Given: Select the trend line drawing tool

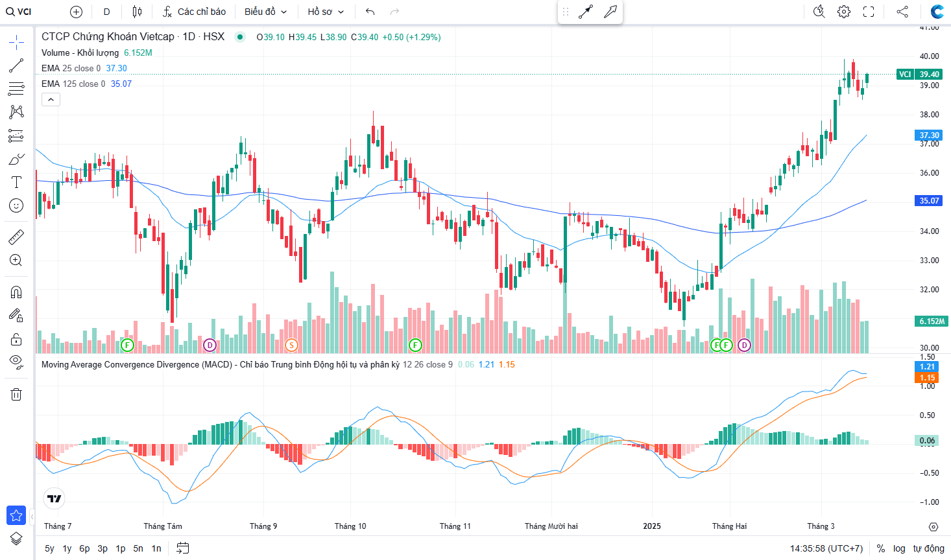Looking at the screenshot, I should pyautogui.click(x=16, y=65).
